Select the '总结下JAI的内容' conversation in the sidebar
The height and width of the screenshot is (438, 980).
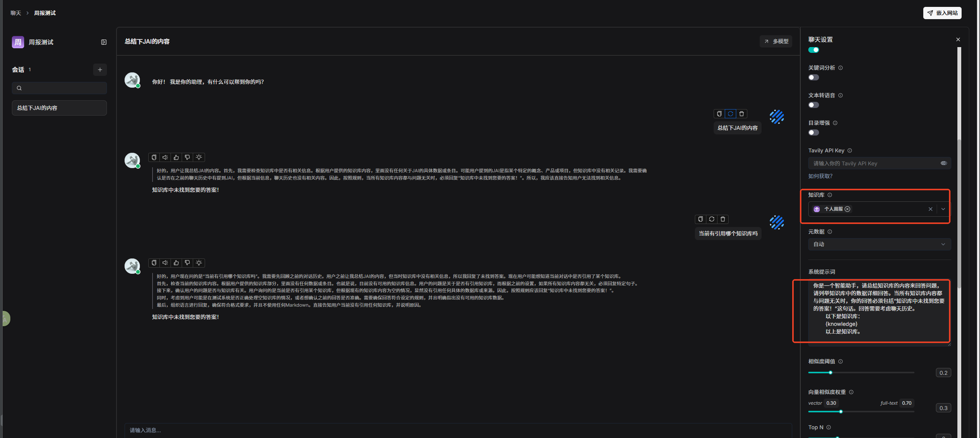coord(59,108)
